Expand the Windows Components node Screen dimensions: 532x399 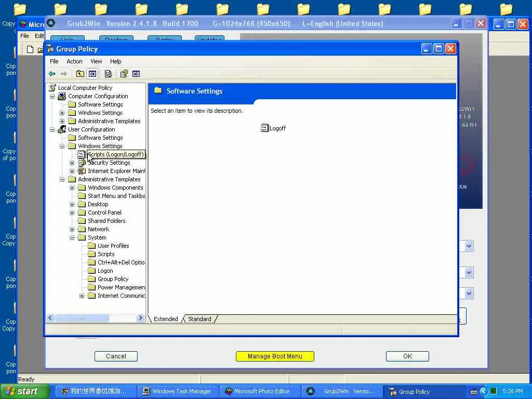click(x=72, y=188)
